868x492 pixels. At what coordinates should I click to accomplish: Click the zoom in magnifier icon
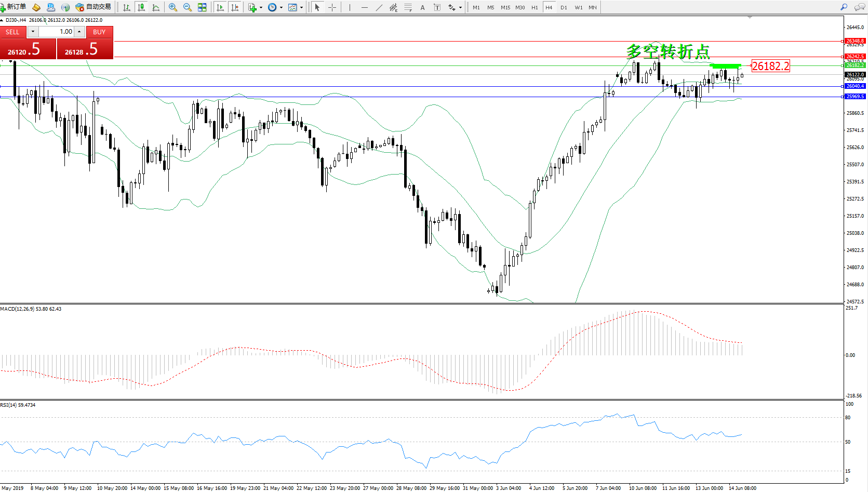tap(173, 7)
